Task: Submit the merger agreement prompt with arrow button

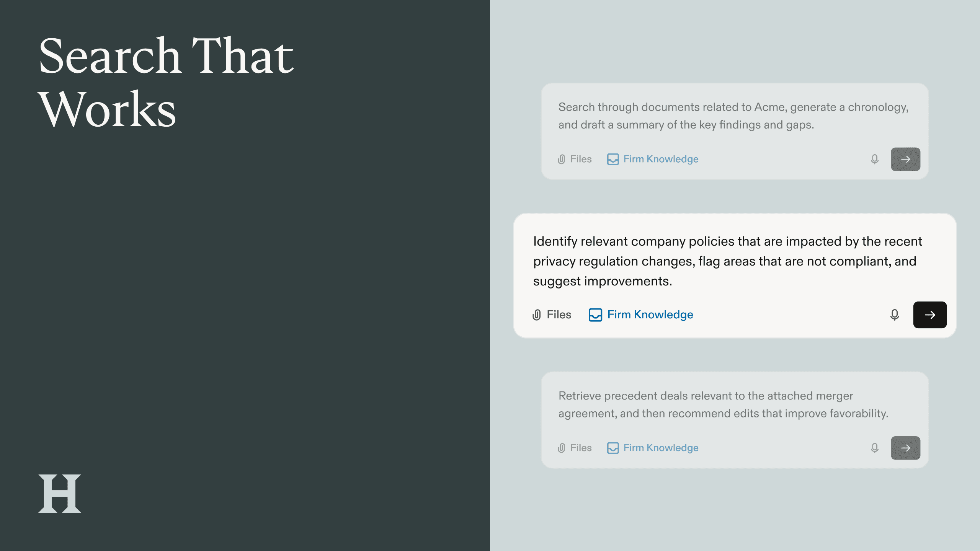Action: pos(905,448)
